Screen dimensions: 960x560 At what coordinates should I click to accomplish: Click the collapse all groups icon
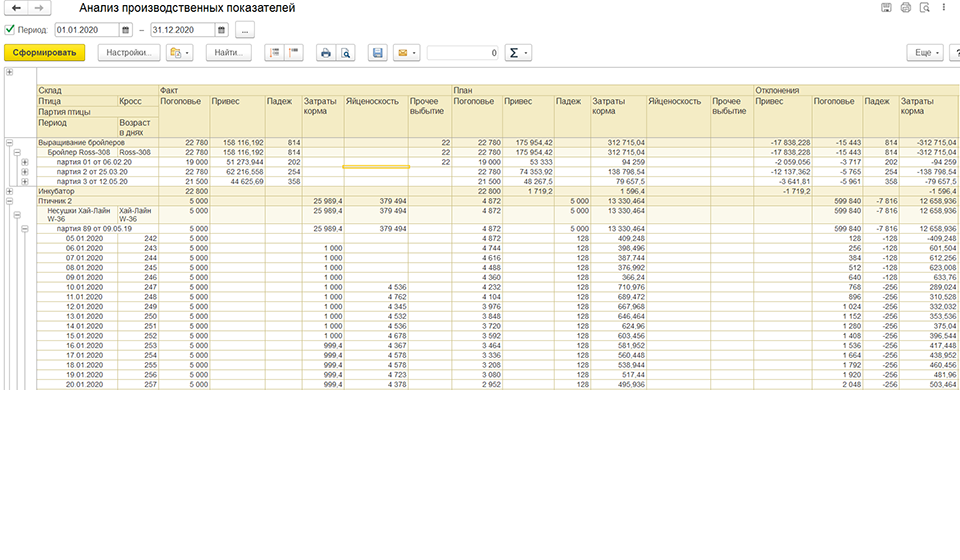[294, 53]
